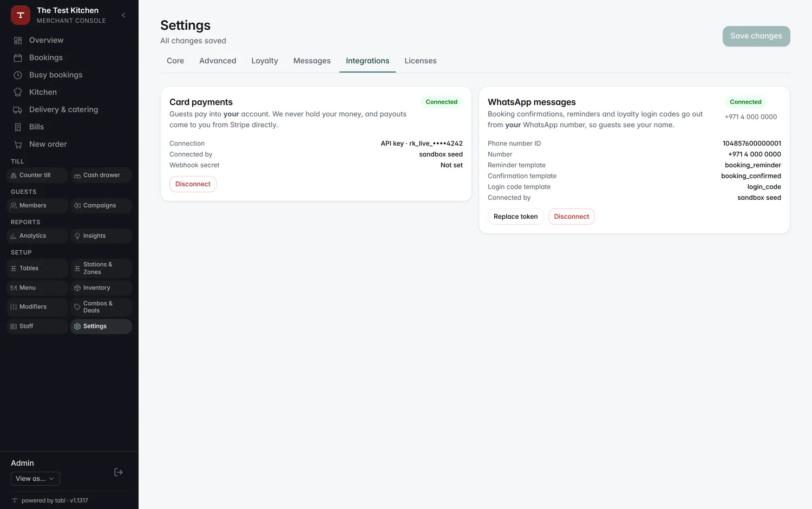Open the Cash drawer page

tap(101, 175)
